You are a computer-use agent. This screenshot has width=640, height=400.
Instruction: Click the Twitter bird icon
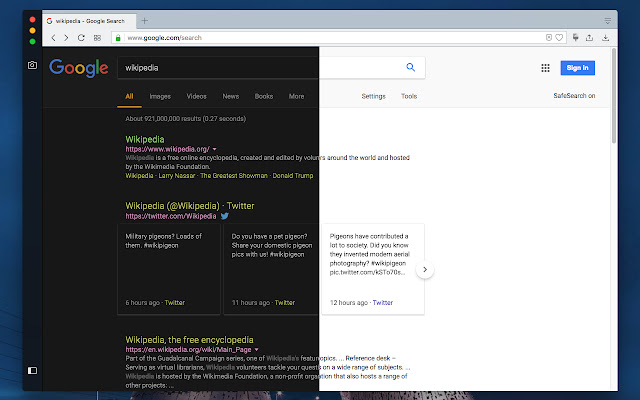pos(225,216)
